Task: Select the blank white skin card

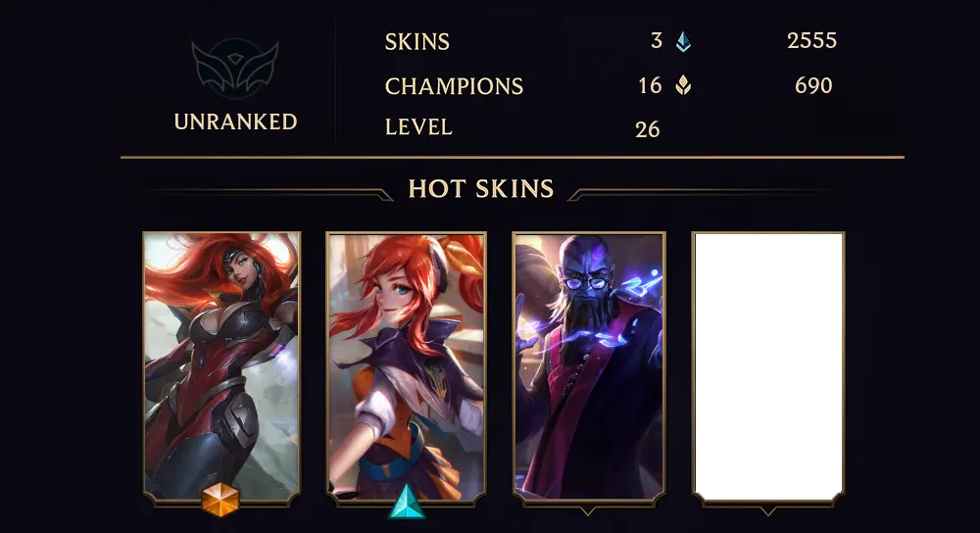Action: [768, 366]
